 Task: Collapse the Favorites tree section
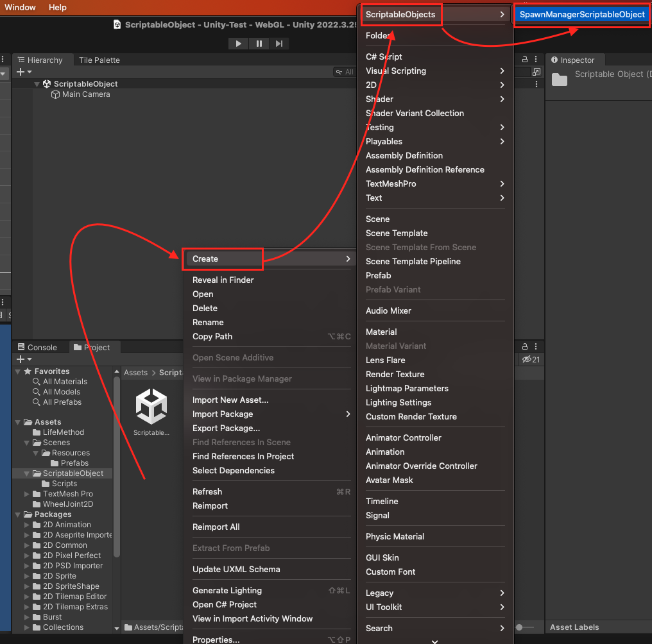(18, 371)
